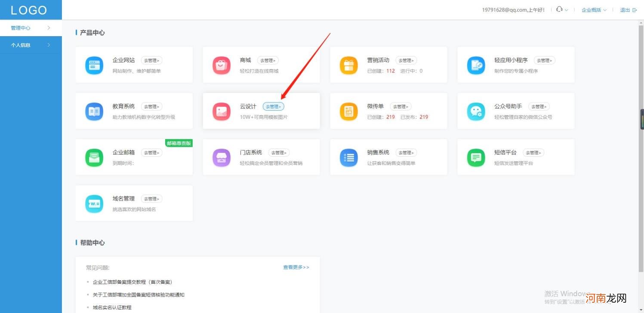This screenshot has width=644, height=313.
Task: Click the customer service headset icon
Action: [559, 9]
